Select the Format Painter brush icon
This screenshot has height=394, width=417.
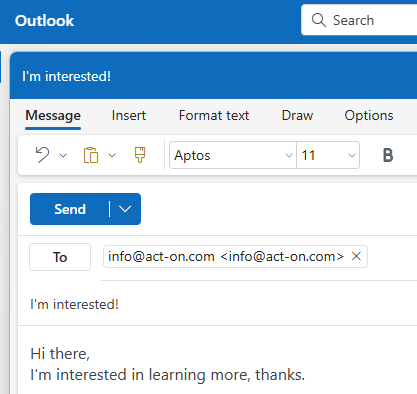tap(140, 155)
